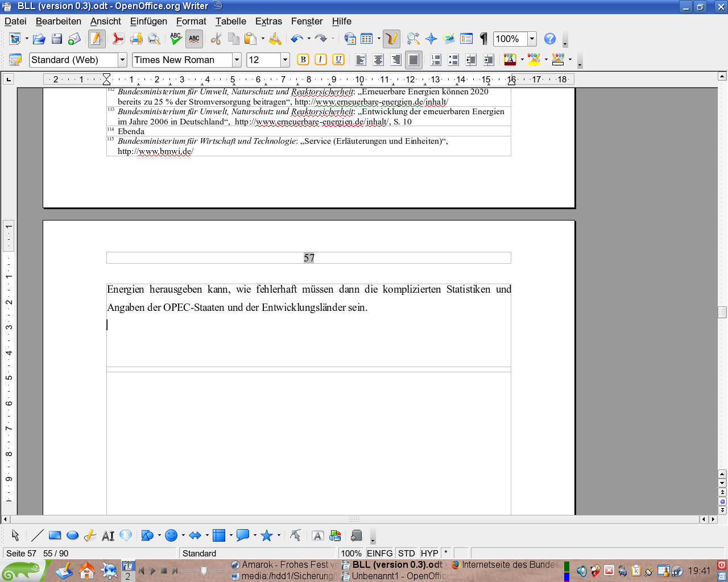Toggle AutoSpellcheck button
The image size is (728, 582).
(194, 39)
